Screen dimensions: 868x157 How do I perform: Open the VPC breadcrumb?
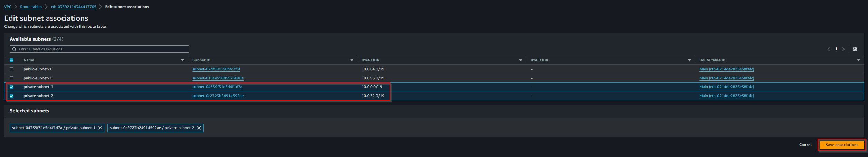pos(8,7)
